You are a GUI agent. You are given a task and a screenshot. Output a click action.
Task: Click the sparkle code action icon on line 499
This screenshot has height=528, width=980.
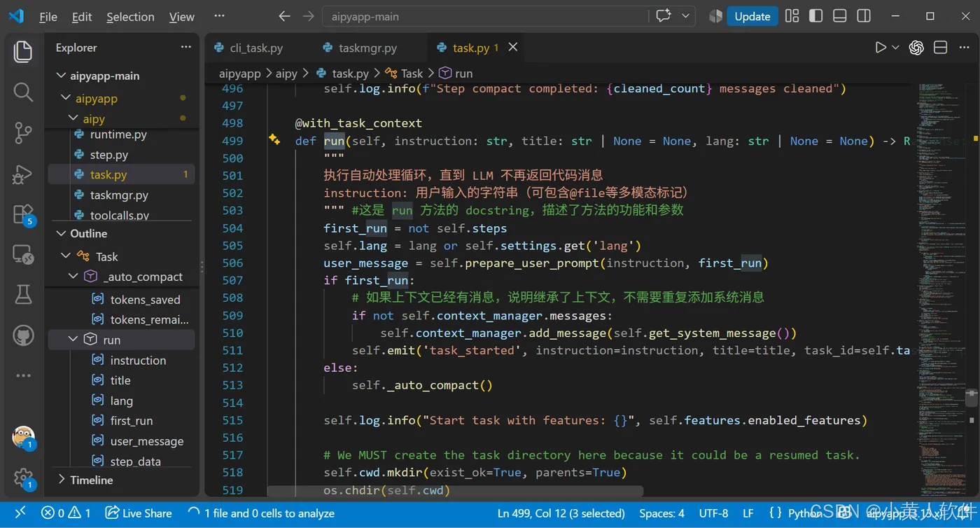pyautogui.click(x=274, y=140)
